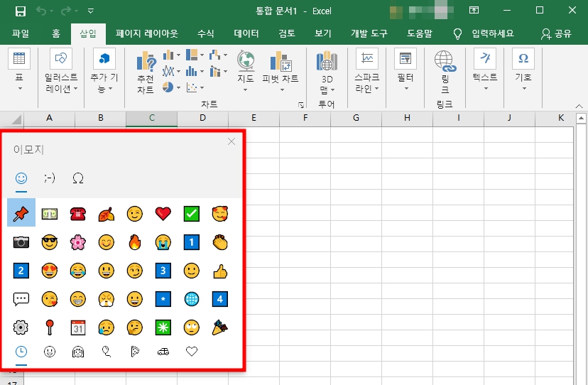Insert the thumbs up emoji
This screenshot has width=588, height=385.
tap(220, 271)
